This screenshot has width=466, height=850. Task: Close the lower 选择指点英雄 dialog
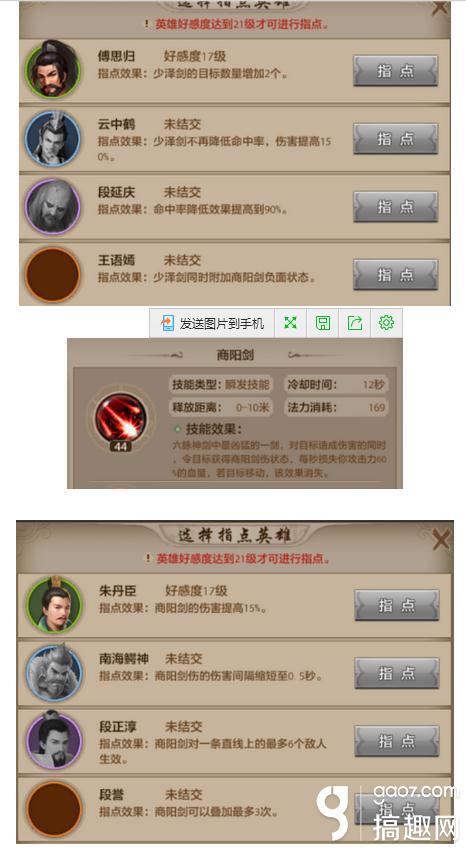[x=441, y=540]
